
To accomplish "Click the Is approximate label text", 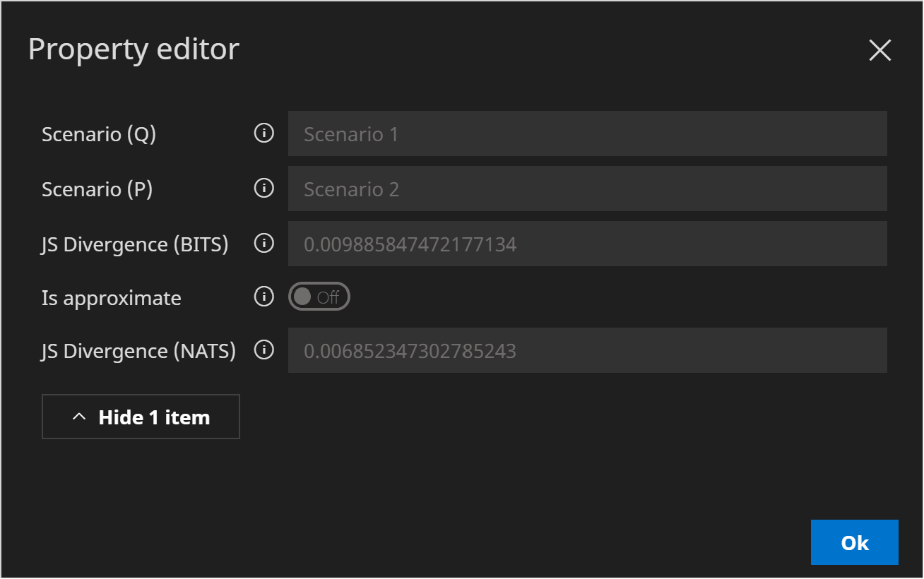I will (112, 298).
